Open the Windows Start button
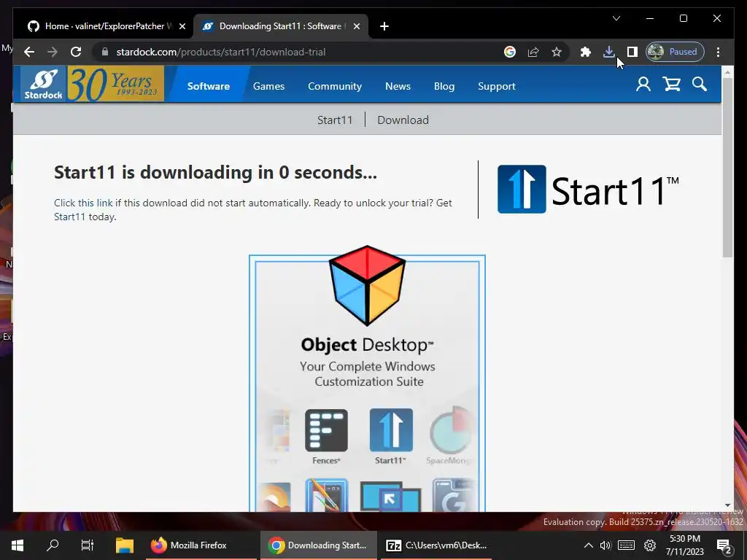747x560 pixels. tap(18, 545)
